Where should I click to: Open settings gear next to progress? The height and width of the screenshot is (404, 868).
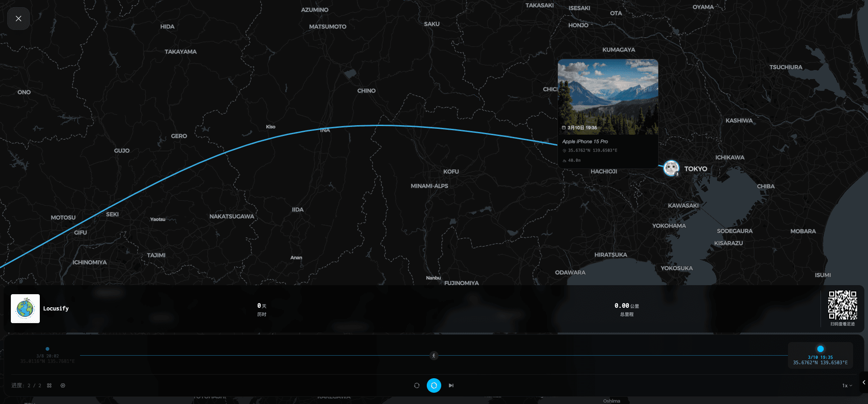coord(63,385)
